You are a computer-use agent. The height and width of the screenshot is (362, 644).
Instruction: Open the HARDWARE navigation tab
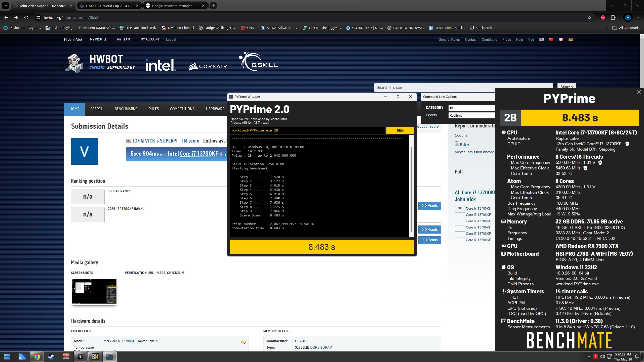[x=215, y=109]
